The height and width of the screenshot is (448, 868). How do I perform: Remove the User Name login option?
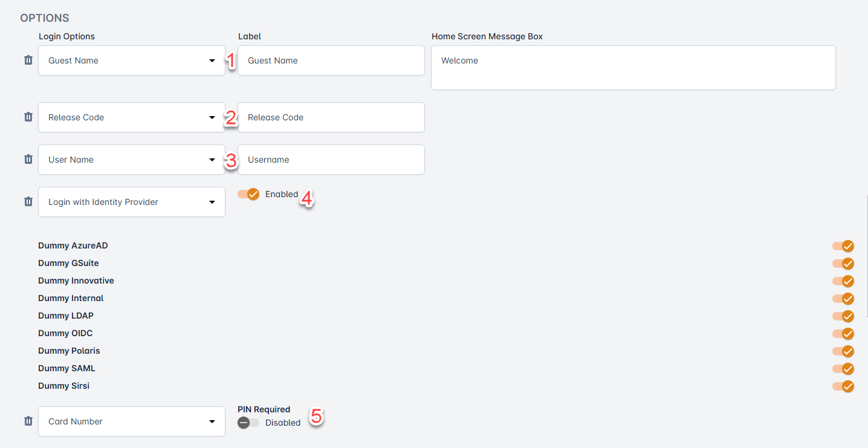(x=28, y=160)
